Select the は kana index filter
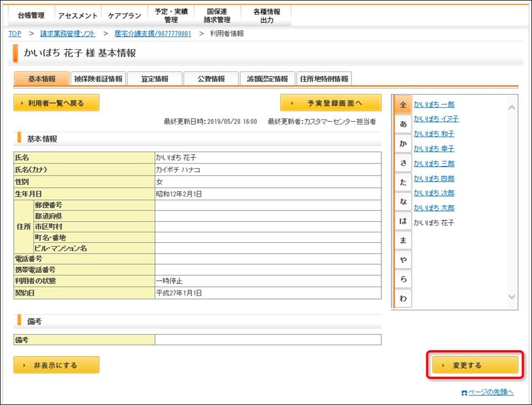The image size is (532, 405). pos(403,221)
